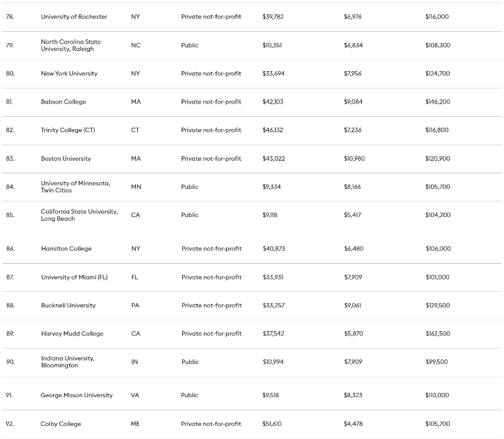The image size is (504, 439).
Task: Click Colby College's $51,610 price value
Action: coord(272,424)
